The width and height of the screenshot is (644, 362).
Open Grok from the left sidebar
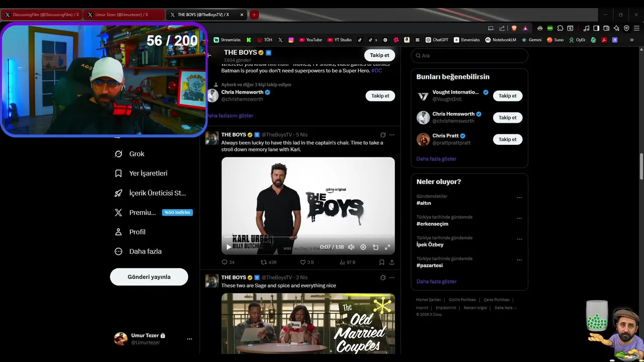pos(130,154)
